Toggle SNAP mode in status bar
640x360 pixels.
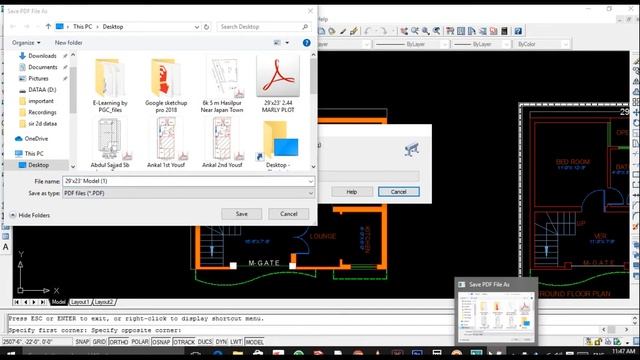[x=82, y=342]
